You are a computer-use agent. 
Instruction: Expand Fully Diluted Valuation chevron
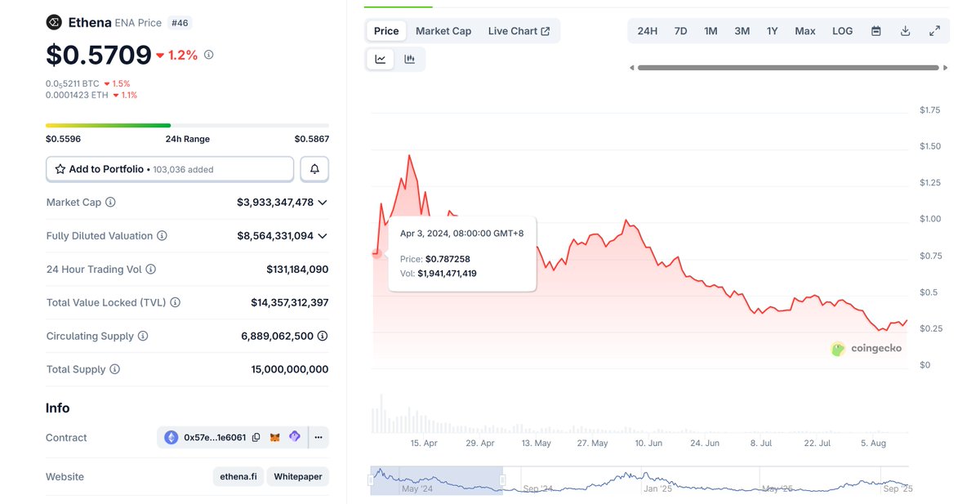click(323, 236)
